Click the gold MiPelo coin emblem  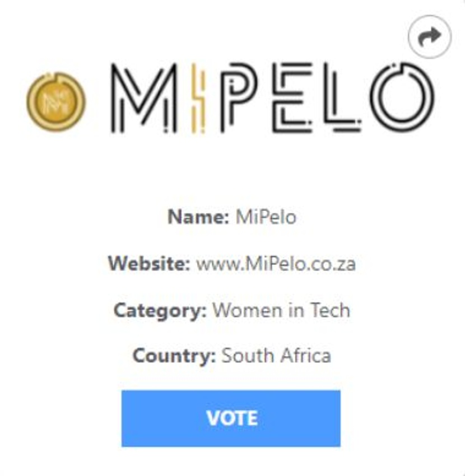point(55,102)
